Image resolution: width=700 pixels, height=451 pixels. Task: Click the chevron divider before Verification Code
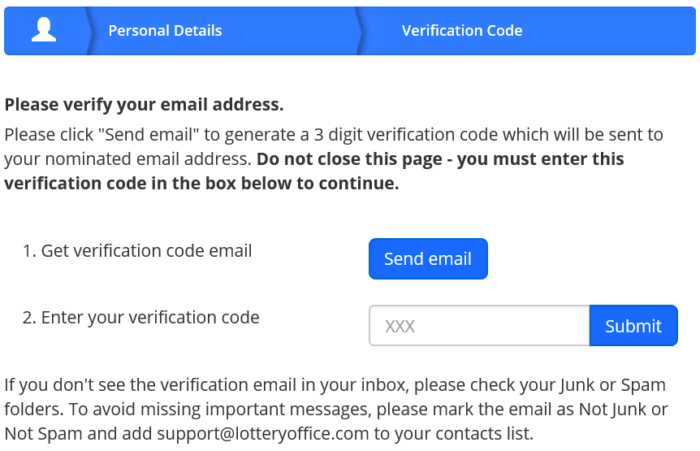click(359, 30)
